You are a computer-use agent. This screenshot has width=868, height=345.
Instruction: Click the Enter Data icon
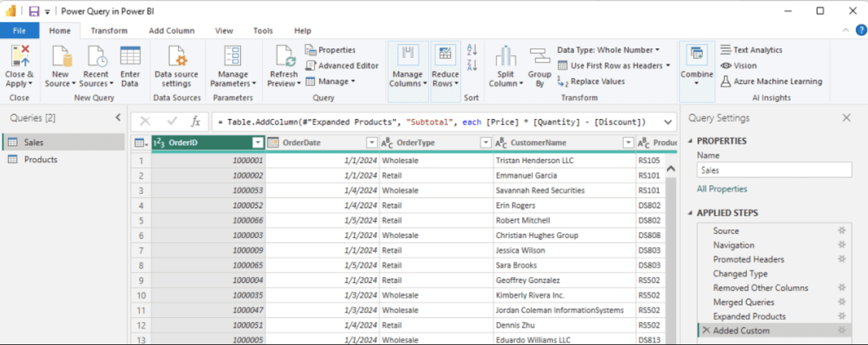point(130,56)
